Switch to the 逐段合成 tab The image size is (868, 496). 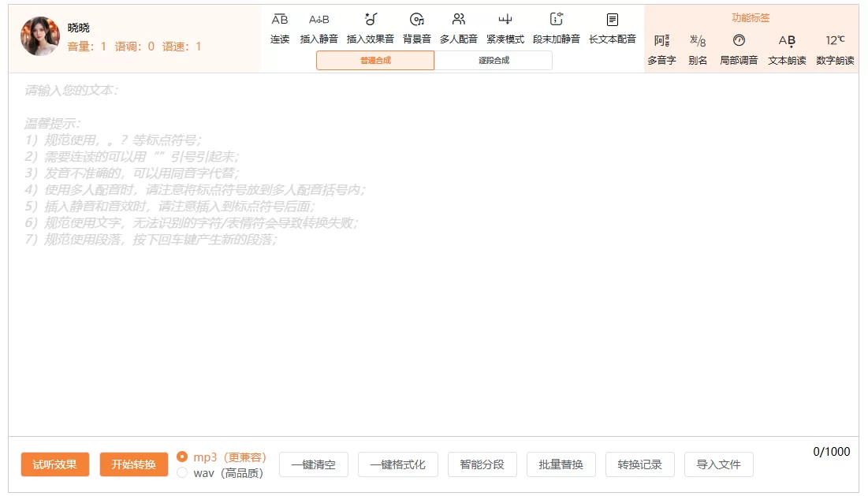coord(494,61)
